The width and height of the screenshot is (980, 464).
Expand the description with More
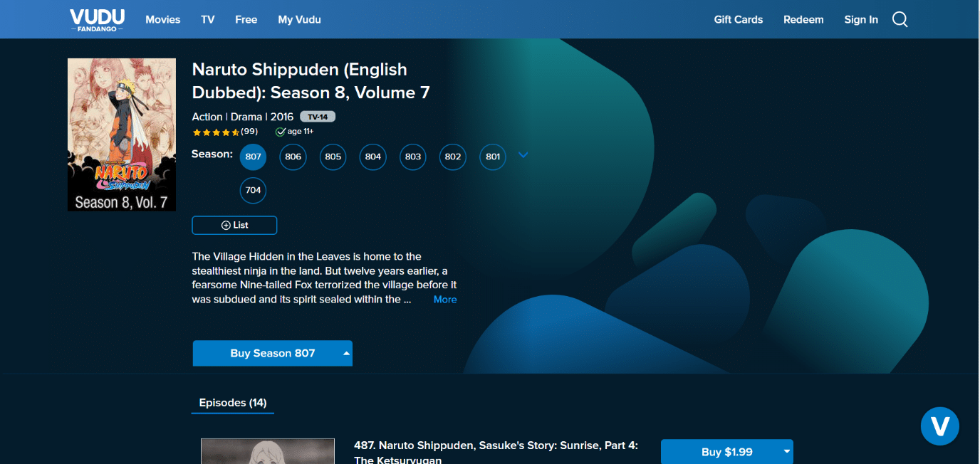445,300
